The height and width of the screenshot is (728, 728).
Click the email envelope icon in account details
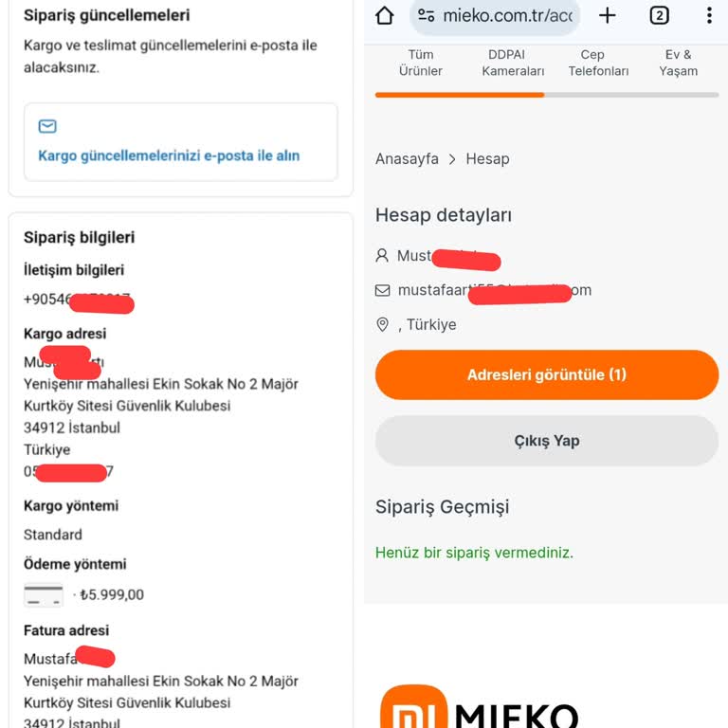(x=382, y=290)
